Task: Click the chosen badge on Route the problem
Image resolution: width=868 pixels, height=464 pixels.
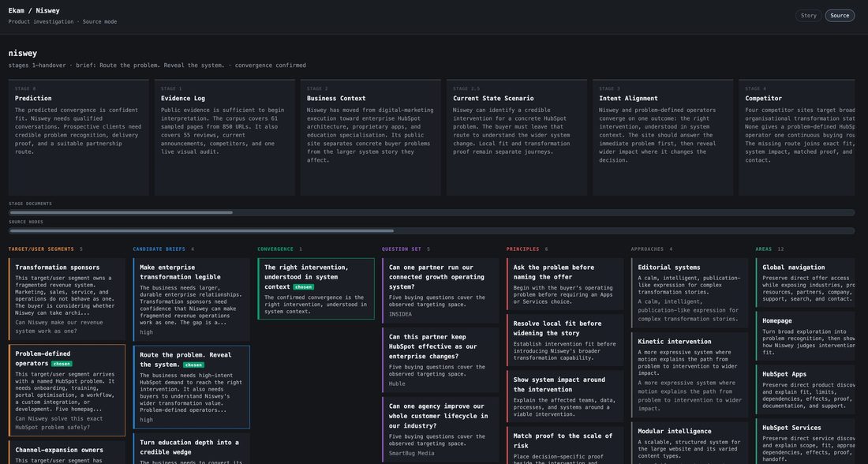Action: pos(193,365)
